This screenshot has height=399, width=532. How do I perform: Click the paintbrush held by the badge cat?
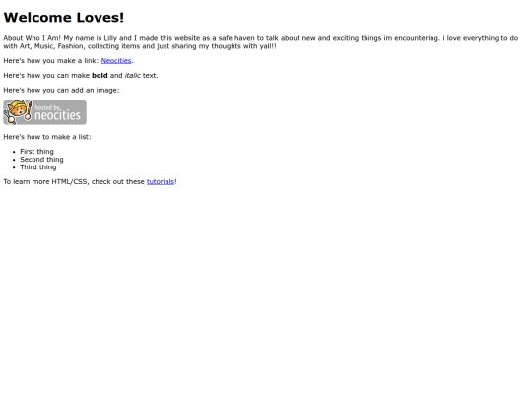(x=29, y=110)
